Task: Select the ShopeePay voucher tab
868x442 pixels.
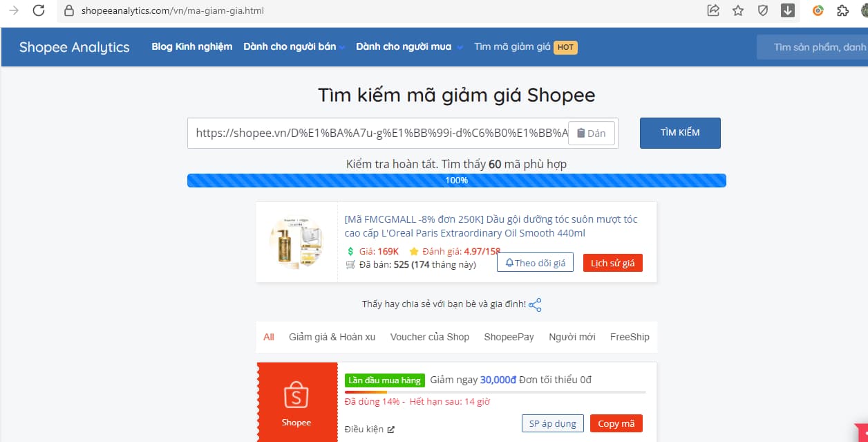Action: click(x=509, y=337)
